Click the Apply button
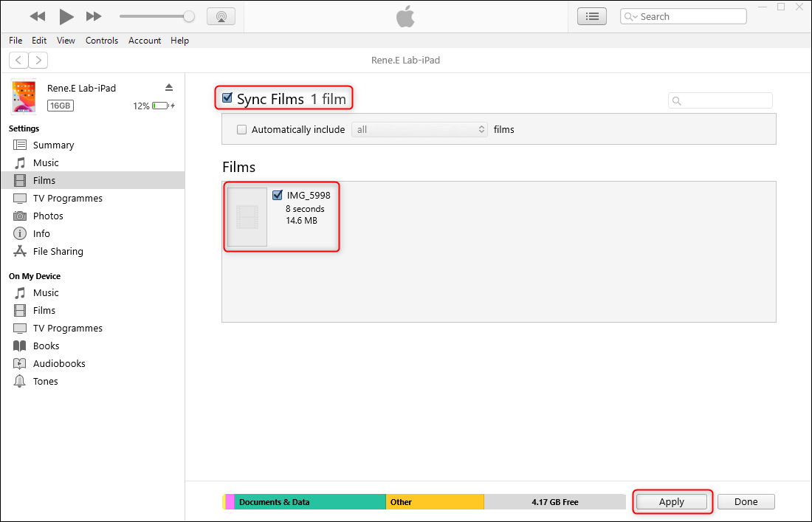 [672, 502]
